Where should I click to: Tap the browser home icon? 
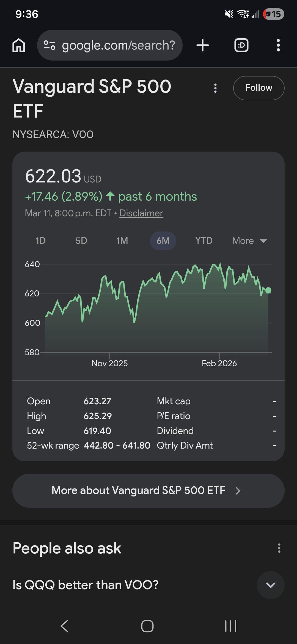pos(19,45)
